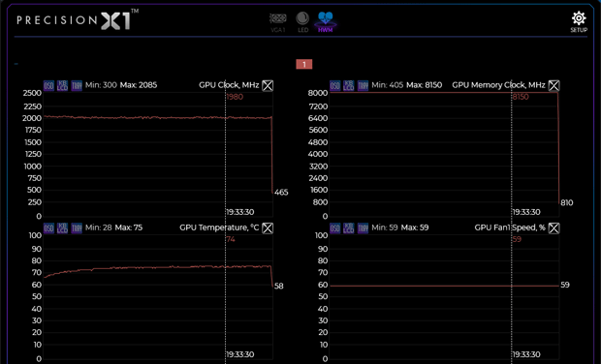Image resolution: width=601 pixels, height=364 pixels.
Task: Click Max: 2085 in GPU Clock header
Action: coord(139,85)
